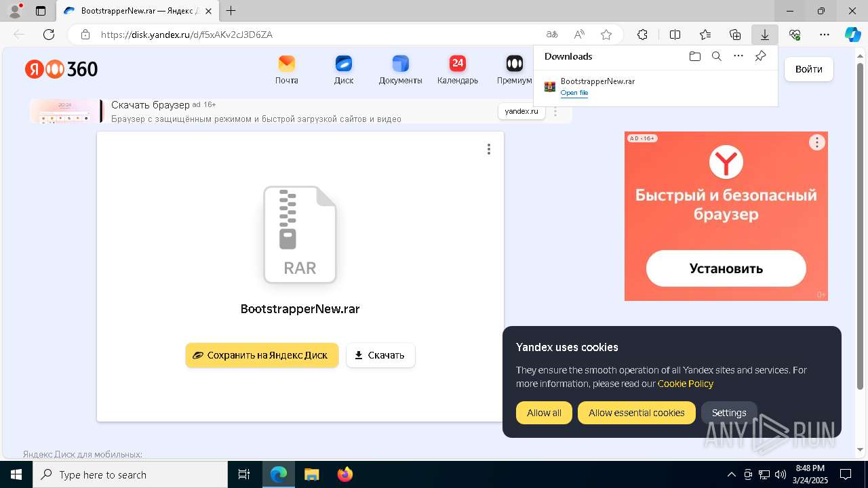Open the Windows Start menu
The image size is (868, 488).
click(16, 474)
